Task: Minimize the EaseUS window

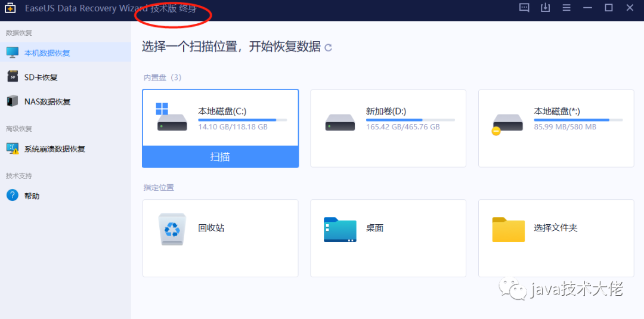Action: click(x=588, y=8)
